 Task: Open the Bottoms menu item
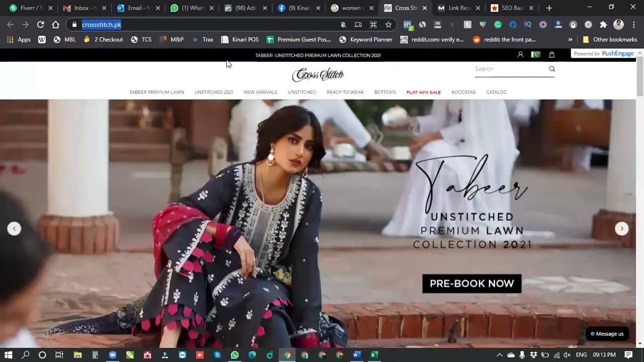tap(385, 92)
